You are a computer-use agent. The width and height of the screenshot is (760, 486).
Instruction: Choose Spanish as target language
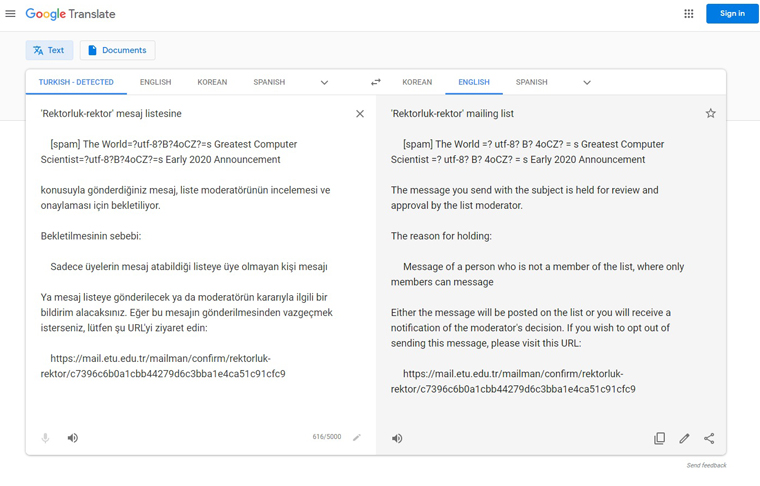click(x=531, y=82)
